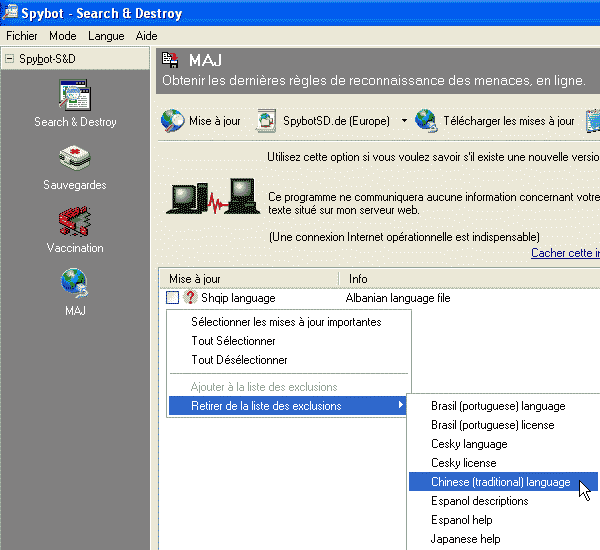Open the Vaccination sidebar icon
Screen dimensions: 600x550
coord(75,221)
